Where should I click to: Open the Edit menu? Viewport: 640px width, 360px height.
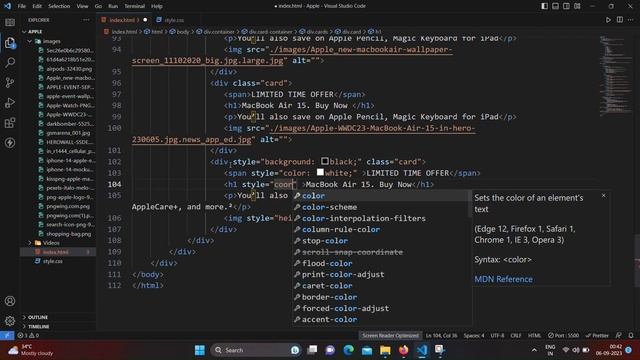[37, 6]
